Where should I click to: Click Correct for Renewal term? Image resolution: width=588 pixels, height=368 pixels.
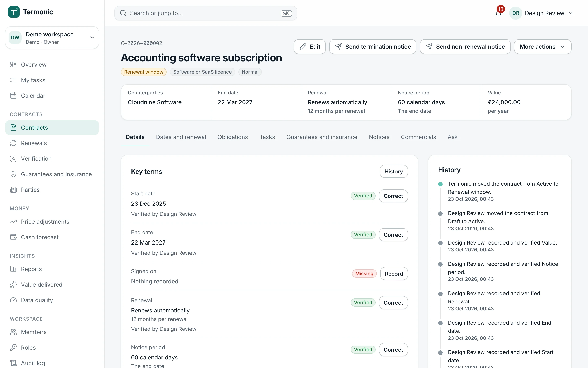coord(393,303)
